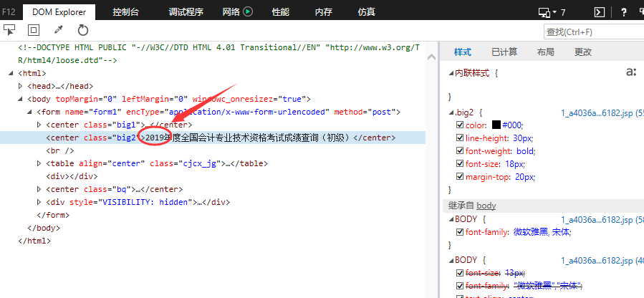The width and height of the screenshot is (644, 298).
Task: Click the a: pseudo-state icon in styles pane
Action: coord(631,72)
